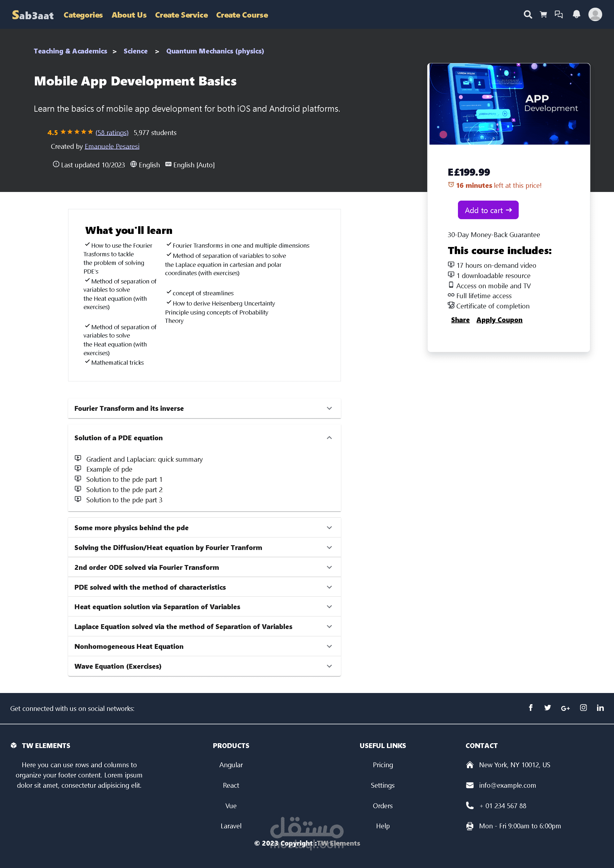
Task: Open the Categories menu
Action: [83, 15]
